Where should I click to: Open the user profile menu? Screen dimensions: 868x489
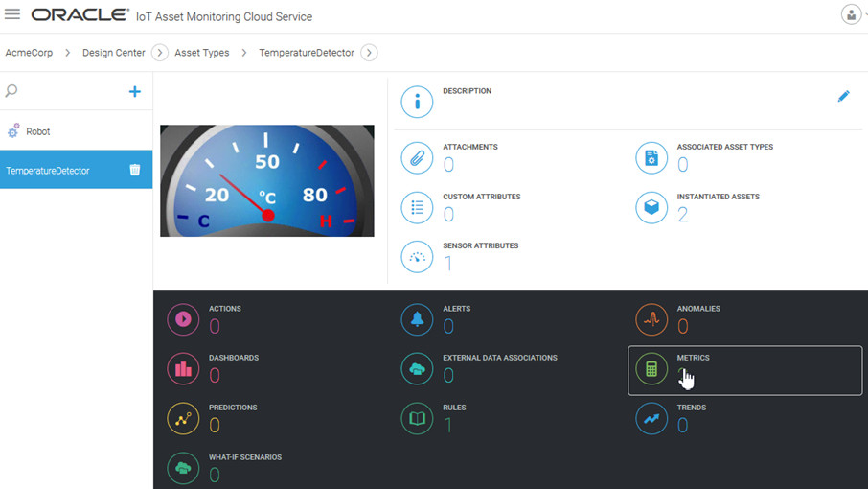pos(852,14)
